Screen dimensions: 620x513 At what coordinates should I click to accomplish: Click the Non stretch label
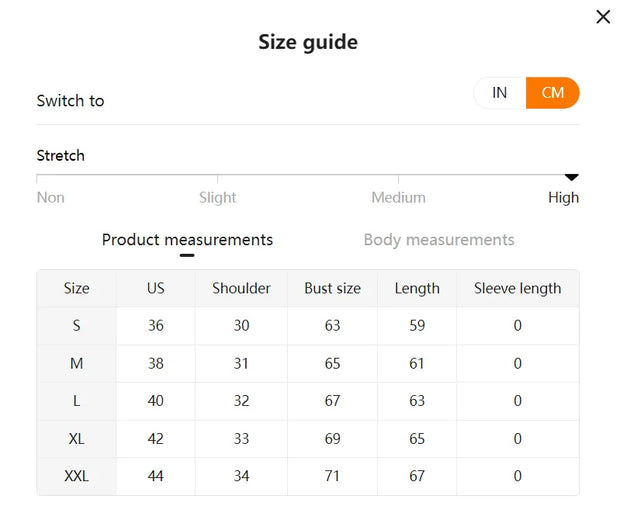(x=51, y=198)
